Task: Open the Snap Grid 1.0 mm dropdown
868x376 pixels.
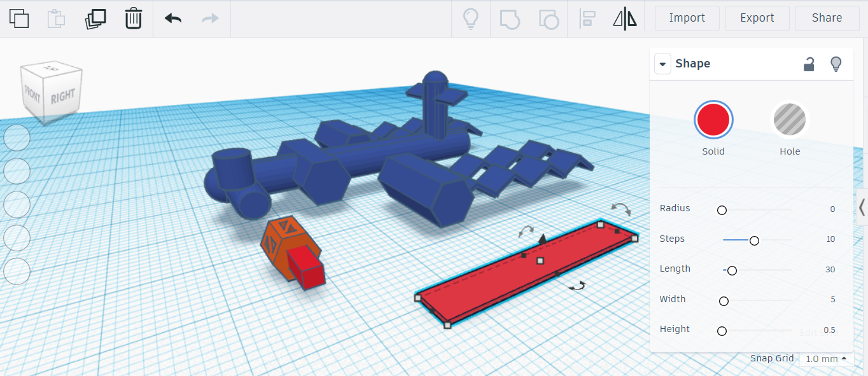Action: pyautogui.click(x=827, y=359)
